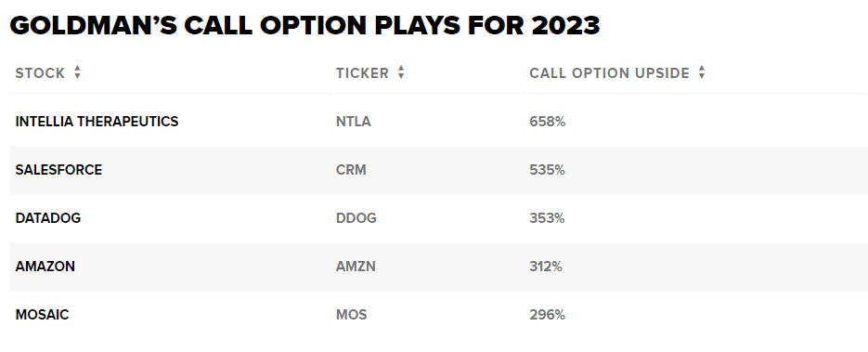Click the MOS ticker symbol

click(x=352, y=314)
